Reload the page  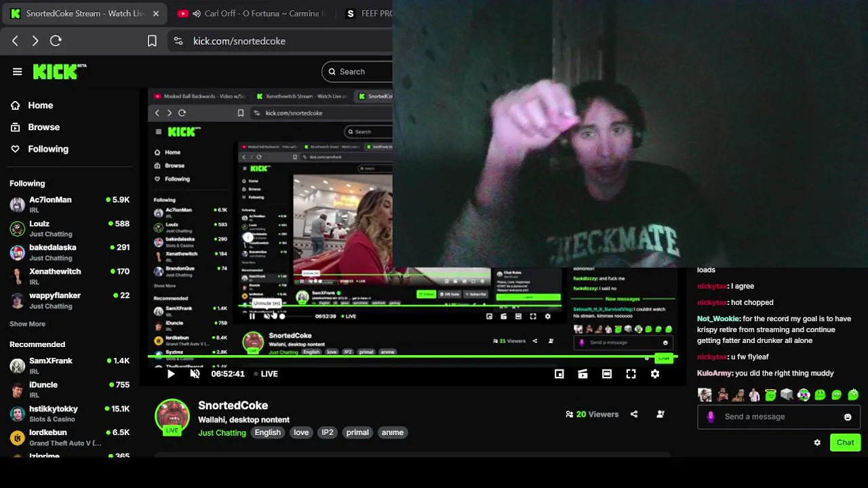coord(56,41)
